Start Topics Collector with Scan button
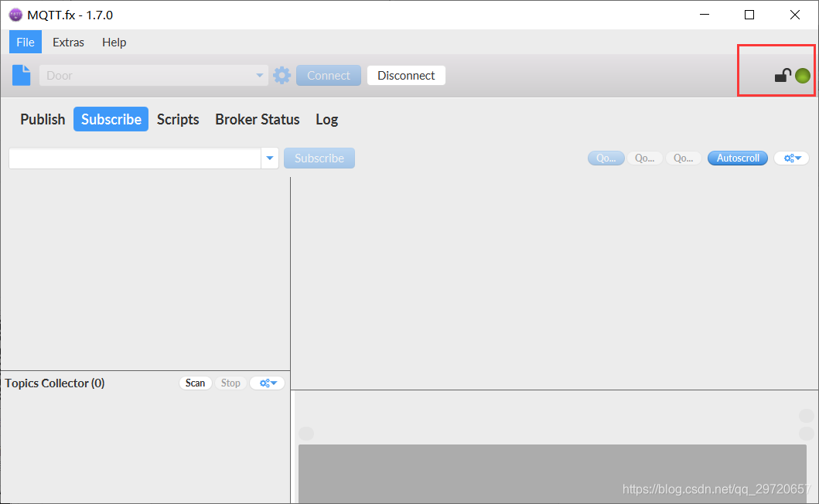The image size is (819, 504). 196,383
